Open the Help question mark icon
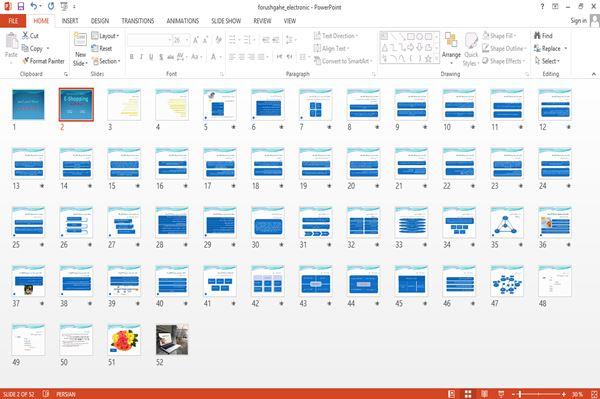This screenshot has height=399, width=600. point(542,7)
